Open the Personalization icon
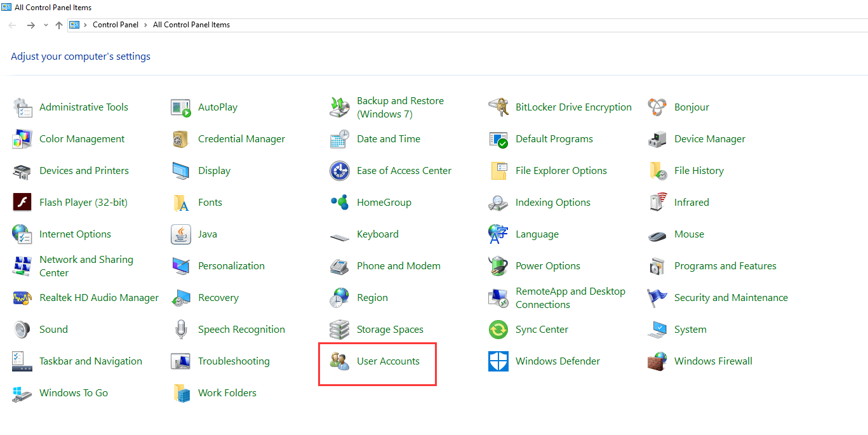Viewport: 868px width, 435px height. coord(181,266)
